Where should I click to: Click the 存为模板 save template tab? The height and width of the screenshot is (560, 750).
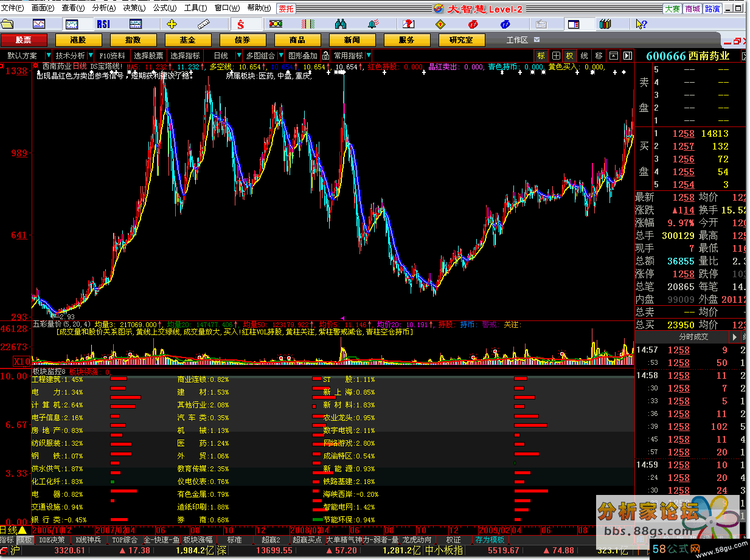click(x=490, y=539)
